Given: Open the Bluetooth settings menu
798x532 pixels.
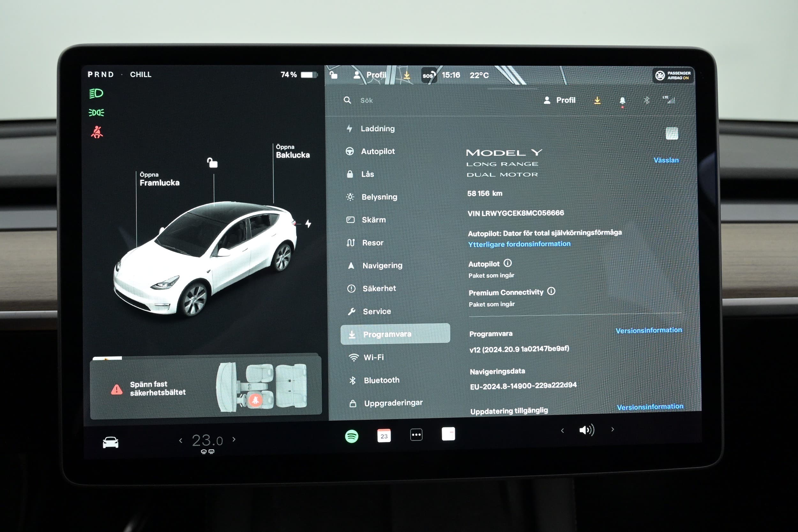Looking at the screenshot, I should coord(374,380).
